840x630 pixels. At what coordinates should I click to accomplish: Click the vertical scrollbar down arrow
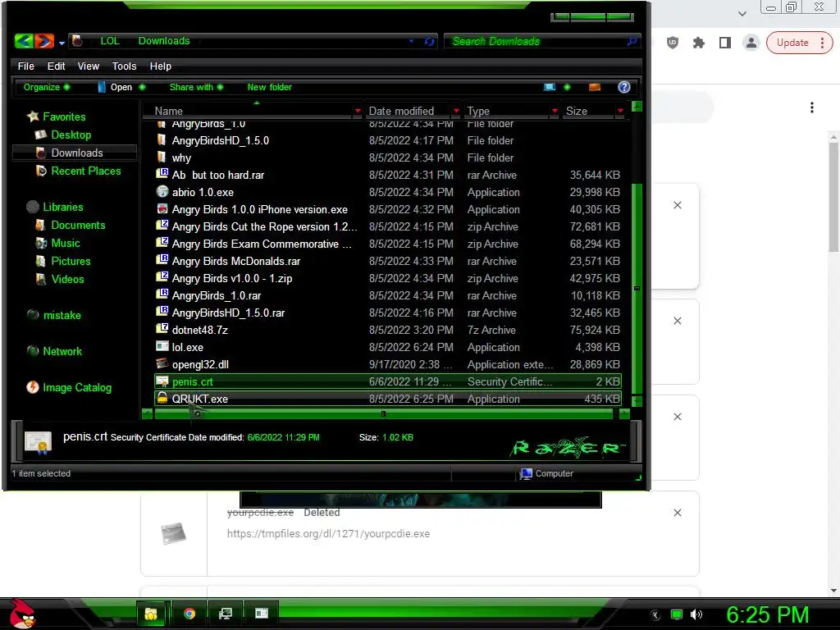[x=637, y=400]
